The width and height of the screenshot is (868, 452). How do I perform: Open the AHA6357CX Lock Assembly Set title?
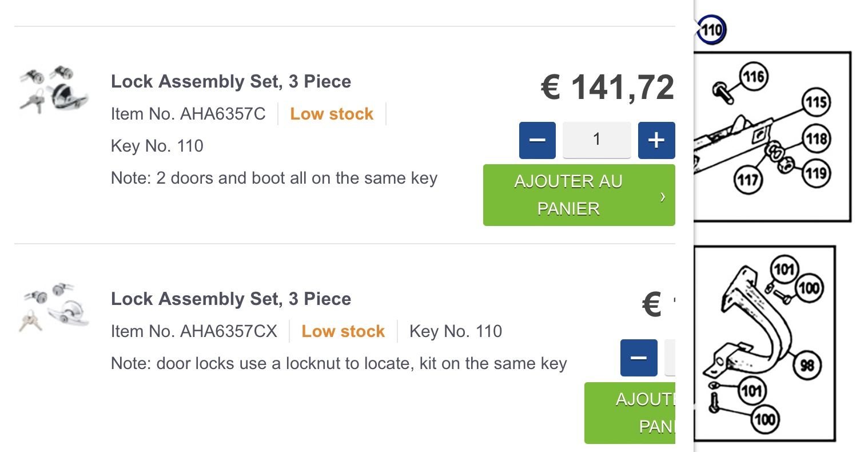click(x=231, y=299)
